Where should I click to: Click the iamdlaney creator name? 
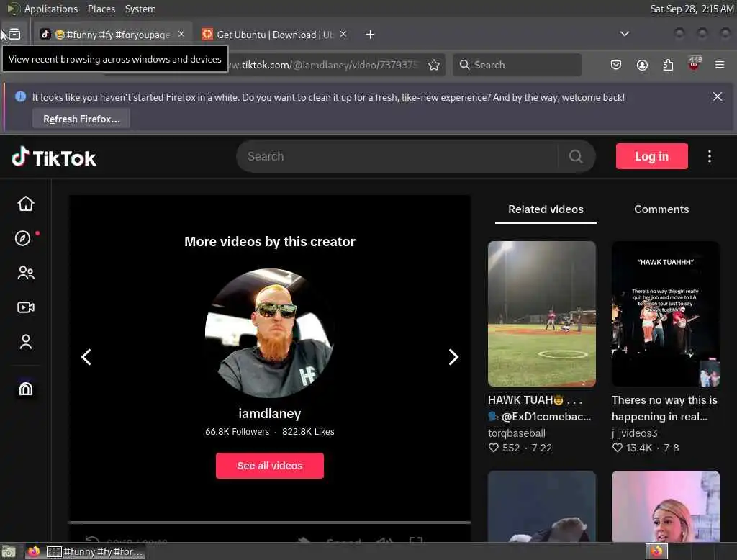(270, 414)
